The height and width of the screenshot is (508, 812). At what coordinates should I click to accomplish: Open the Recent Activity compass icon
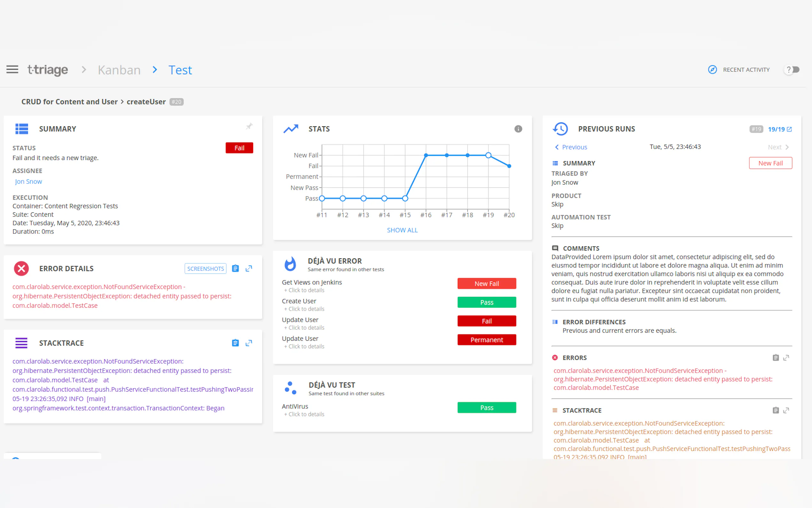pos(712,69)
